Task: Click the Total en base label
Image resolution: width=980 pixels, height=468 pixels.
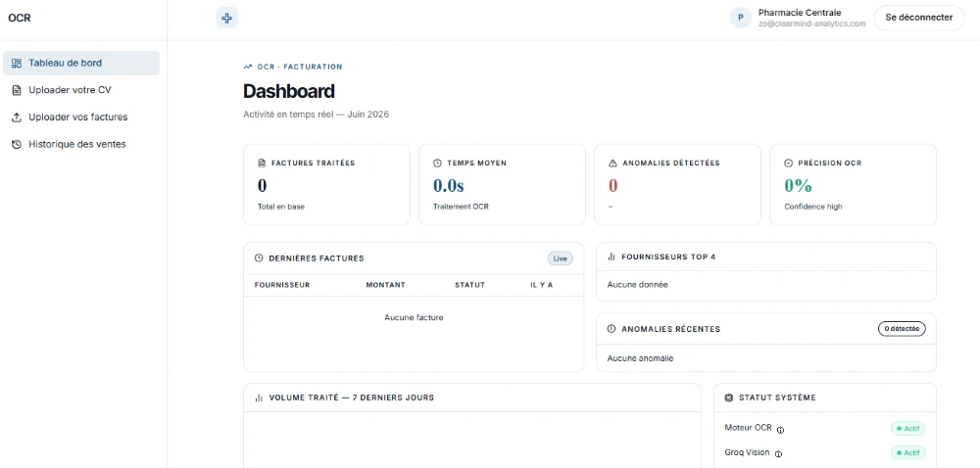Action: [281, 207]
